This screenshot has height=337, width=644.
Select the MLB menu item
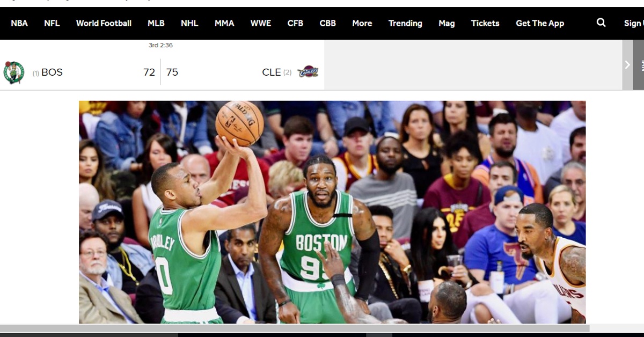tap(156, 23)
